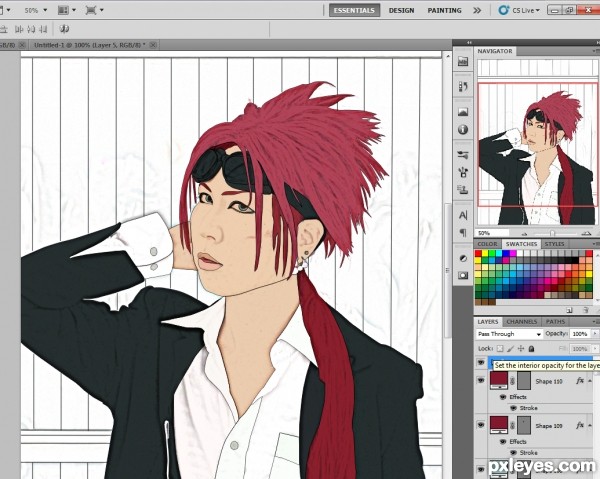Viewport: 600px width, 479px height.
Task: Click the navigator zoom percentage field
Action: click(x=492, y=233)
